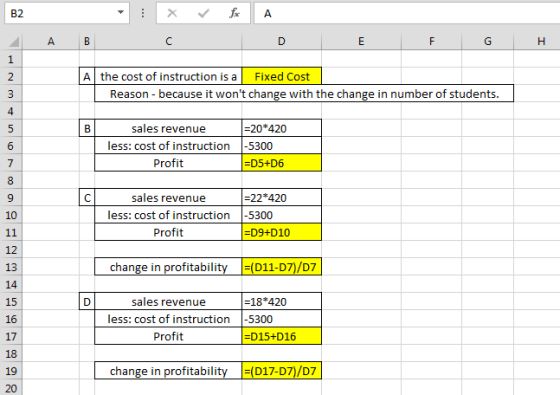Click the Name Box showing B2
The height and width of the screenshot is (395, 560).
pos(67,13)
